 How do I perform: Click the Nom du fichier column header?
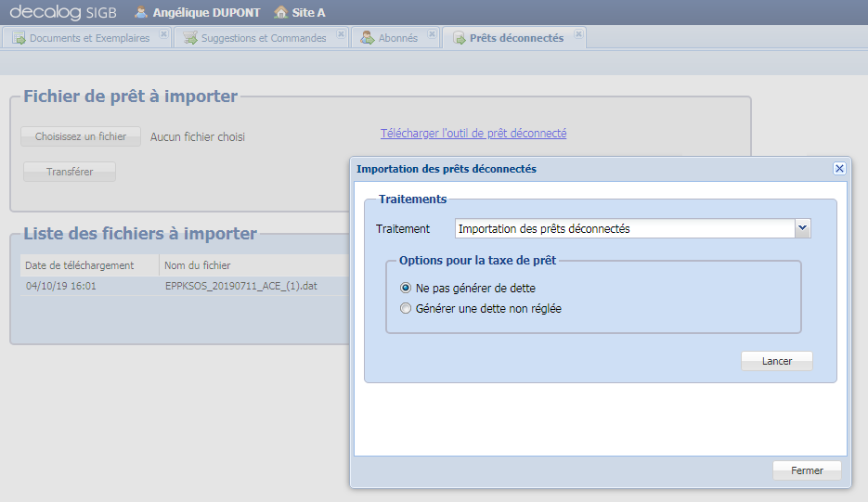click(254, 265)
